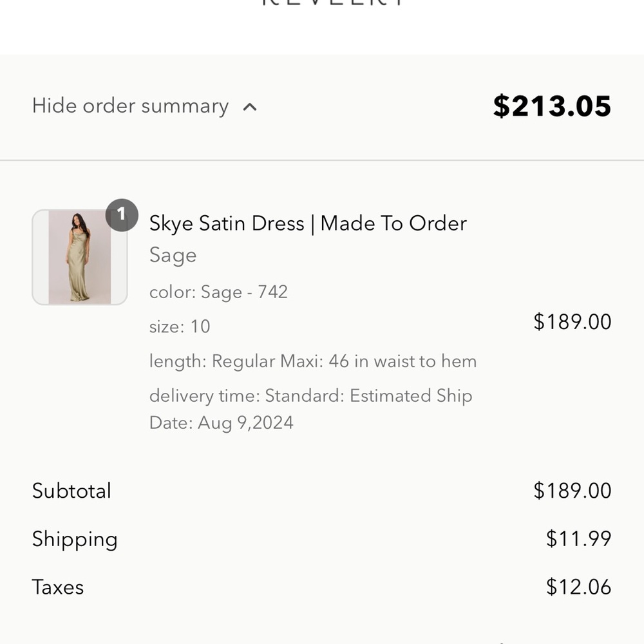Click the Shipping label
This screenshot has width=644, height=644.
point(75,539)
